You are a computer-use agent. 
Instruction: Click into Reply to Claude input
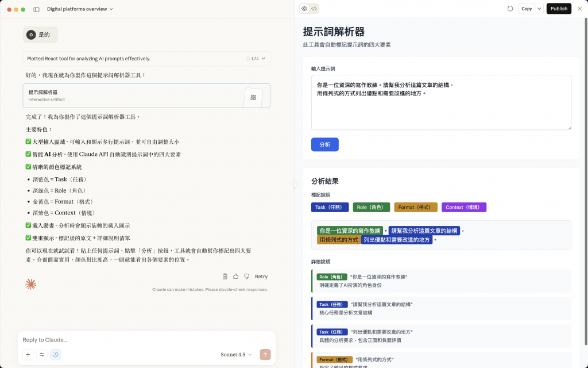[x=146, y=340]
